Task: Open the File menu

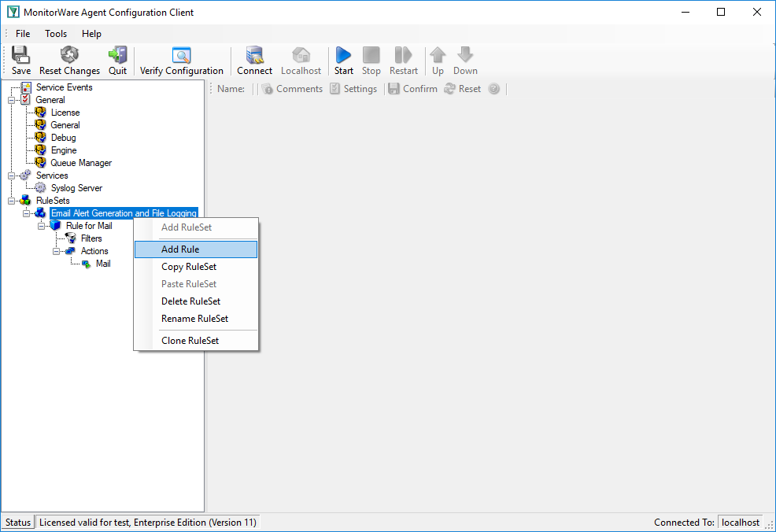Action: [23, 34]
